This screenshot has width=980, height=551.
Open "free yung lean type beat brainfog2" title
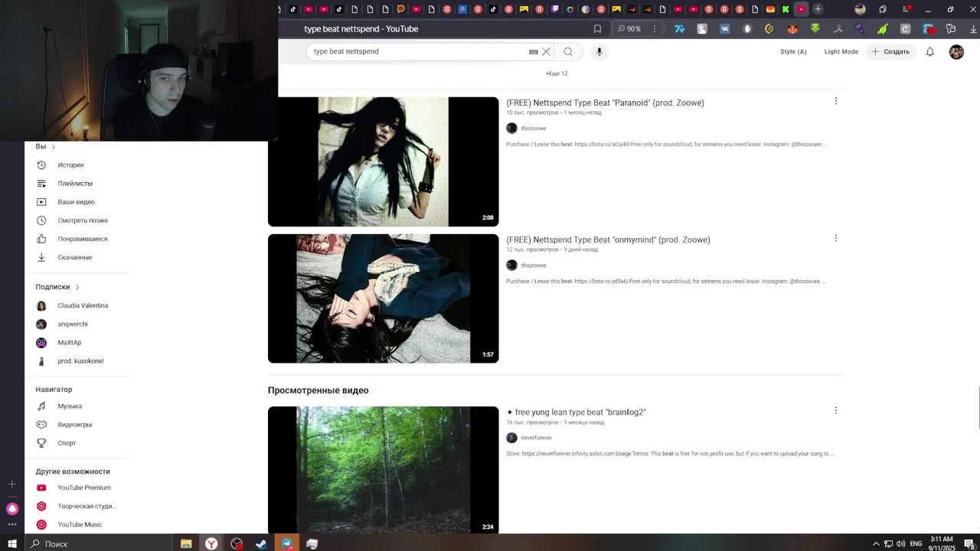[x=576, y=412]
